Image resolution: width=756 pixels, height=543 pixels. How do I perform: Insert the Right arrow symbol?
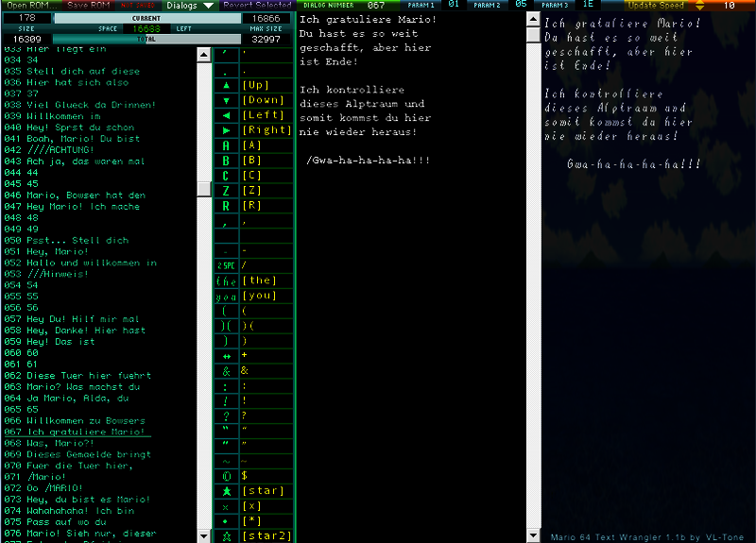point(226,130)
